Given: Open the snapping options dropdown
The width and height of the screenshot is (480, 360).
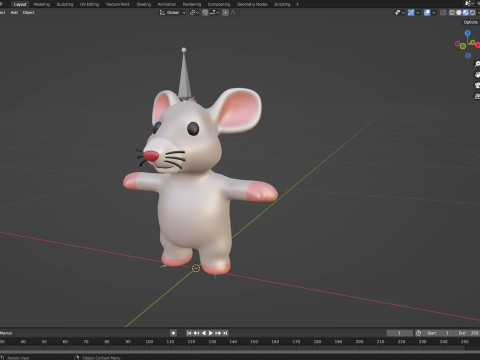Looking at the screenshot, I should [x=214, y=13].
